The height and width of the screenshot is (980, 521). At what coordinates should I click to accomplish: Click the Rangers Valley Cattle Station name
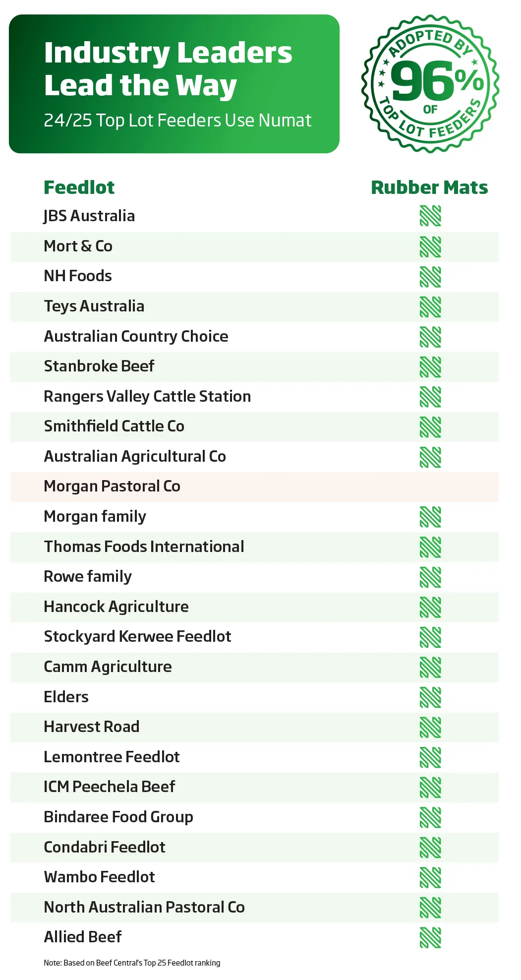coord(147,396)
